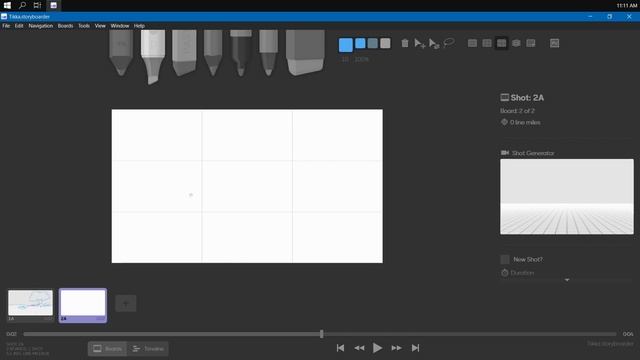Select the note pen tool

coord(268,53)
